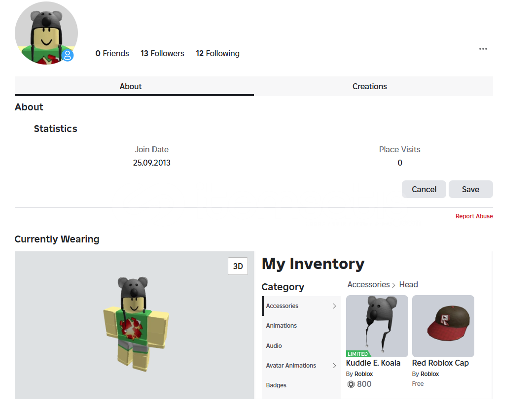This screenshot has width=532, height=409.
Task: Click the Place Visits label
Action: (x=400, y=150)
